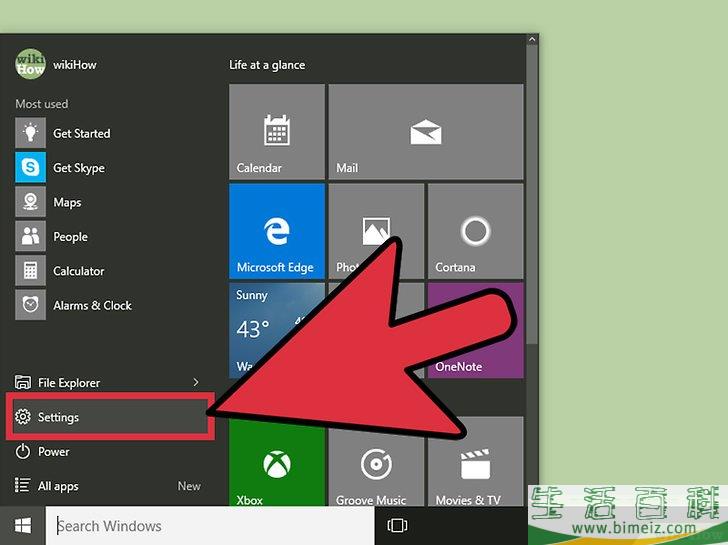728x545 pixels.
Task: Open Alarms & Clock from the list
Action: click(92, 305)
